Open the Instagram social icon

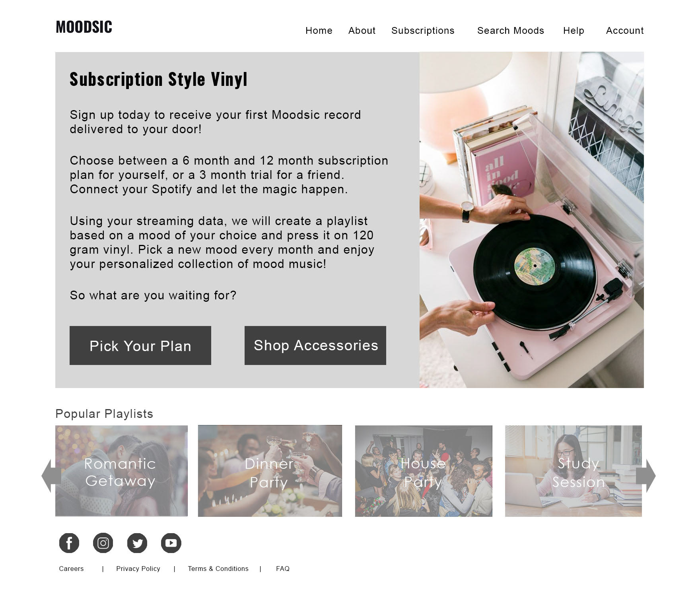(103, 543)
